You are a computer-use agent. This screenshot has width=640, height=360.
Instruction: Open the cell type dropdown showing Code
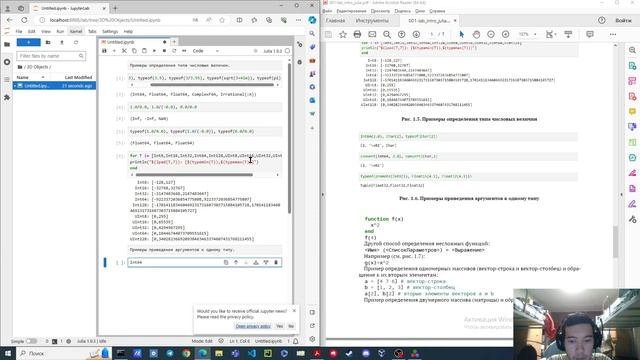coord(206,51)
